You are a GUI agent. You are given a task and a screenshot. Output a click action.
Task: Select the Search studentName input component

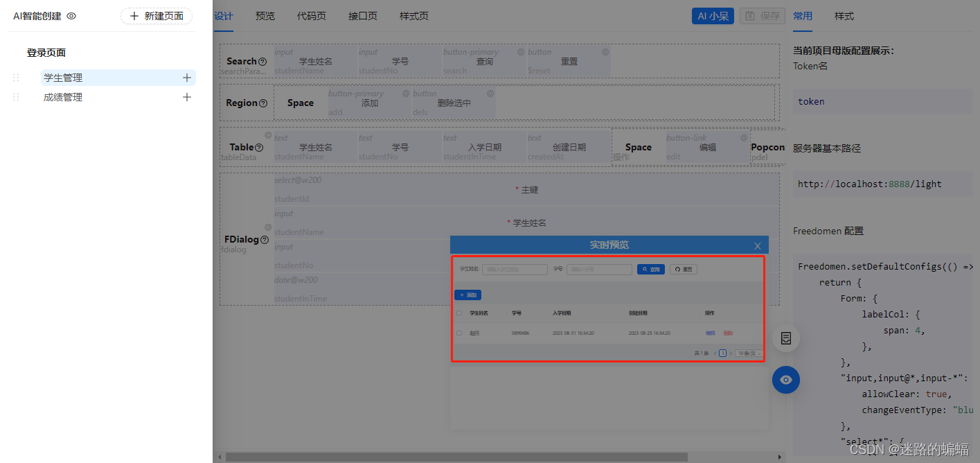316,61
